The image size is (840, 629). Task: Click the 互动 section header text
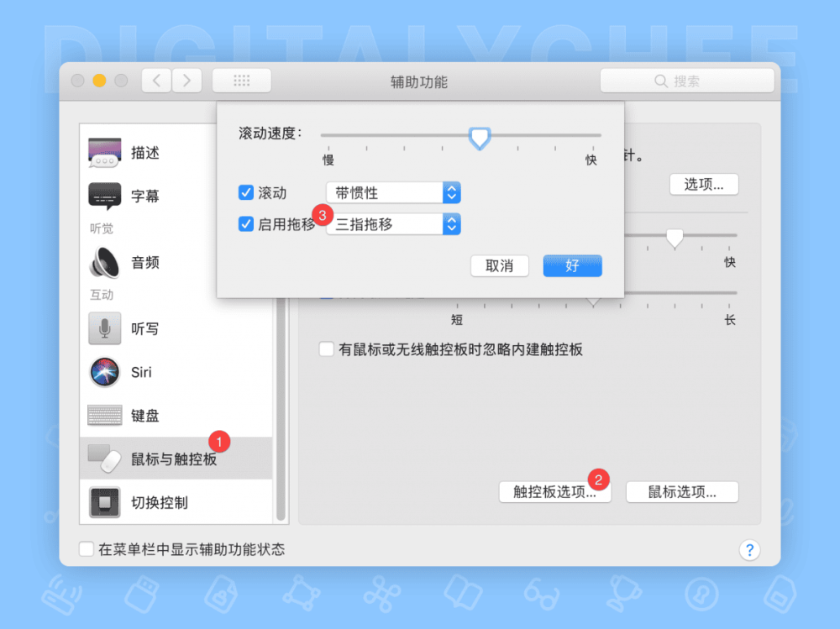[102, 295]
